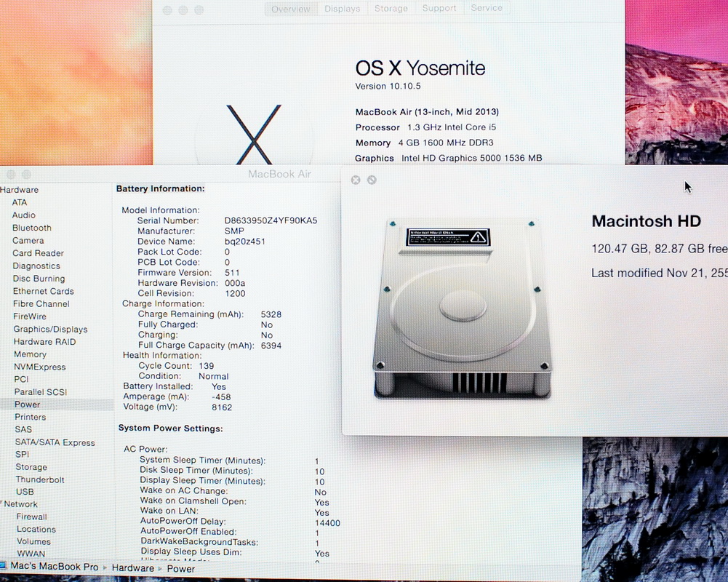
Task: Select USB in the sidebar
Action: [x=25, y=492]
